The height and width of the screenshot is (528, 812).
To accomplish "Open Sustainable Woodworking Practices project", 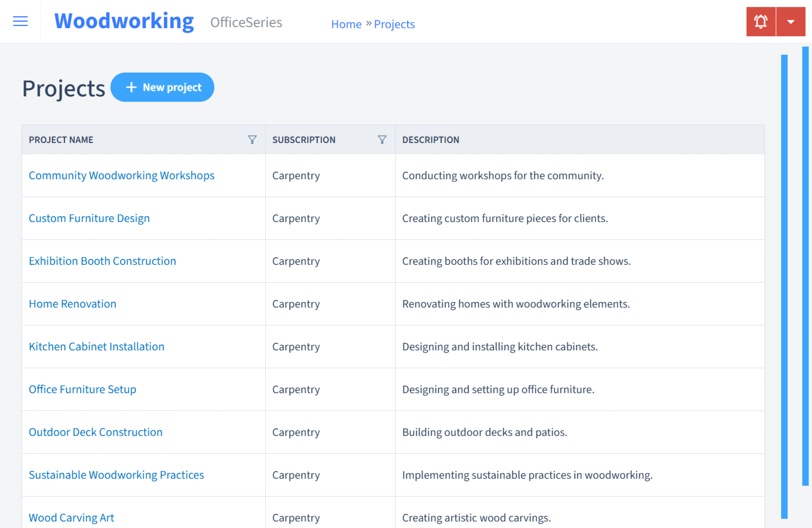I will point(116,475).
